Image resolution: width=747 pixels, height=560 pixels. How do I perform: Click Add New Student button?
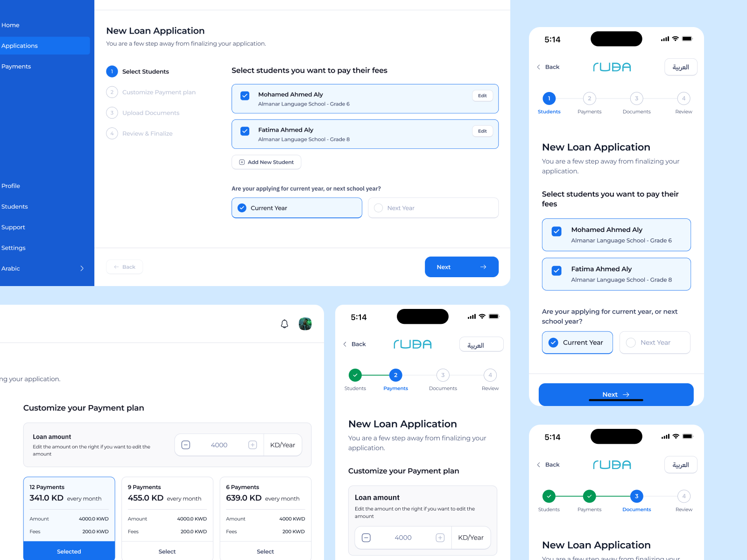pos(266,162)
